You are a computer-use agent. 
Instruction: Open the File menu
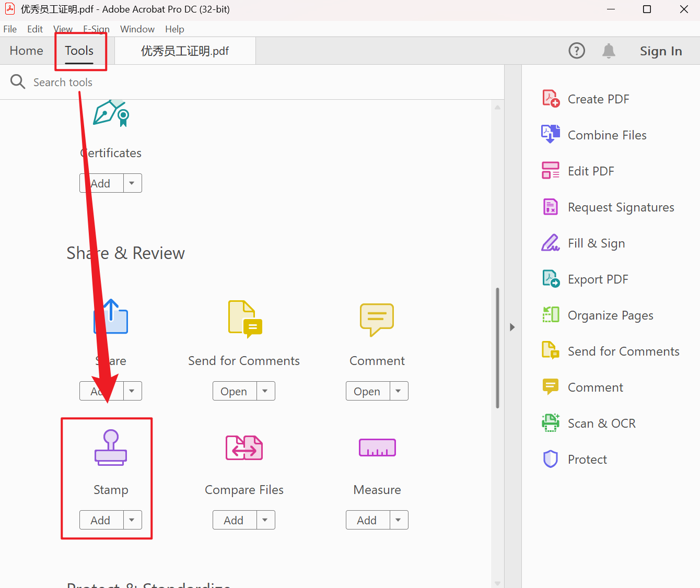(x=10, y=29)
